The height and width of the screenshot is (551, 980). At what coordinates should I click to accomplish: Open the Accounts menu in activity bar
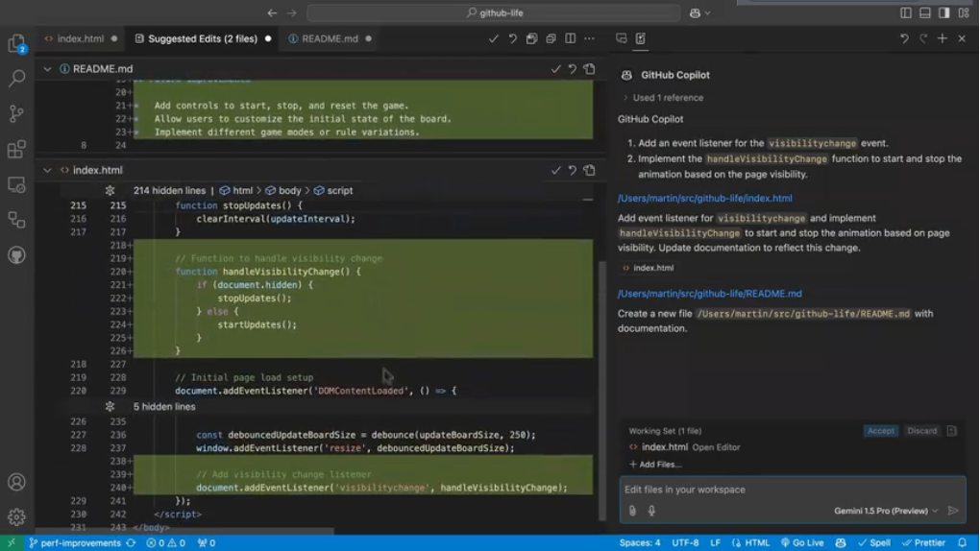coord(17,482)
